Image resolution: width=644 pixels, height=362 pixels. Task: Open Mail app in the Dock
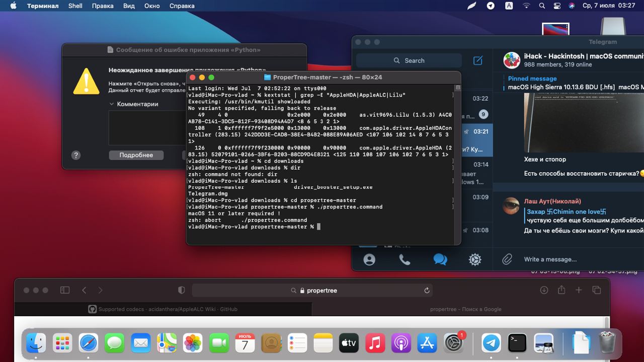[140, 343]
